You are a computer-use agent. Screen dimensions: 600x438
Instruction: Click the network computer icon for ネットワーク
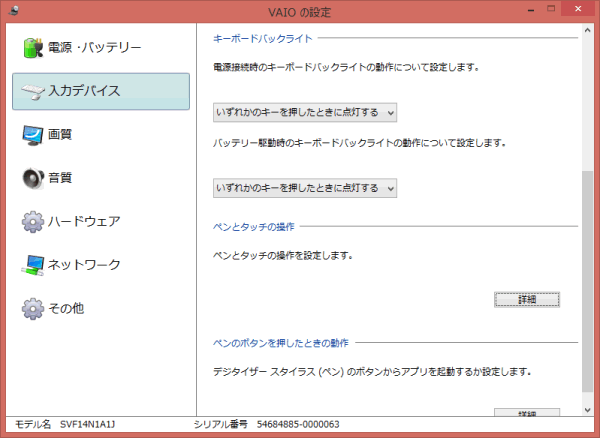coord(33,265)
